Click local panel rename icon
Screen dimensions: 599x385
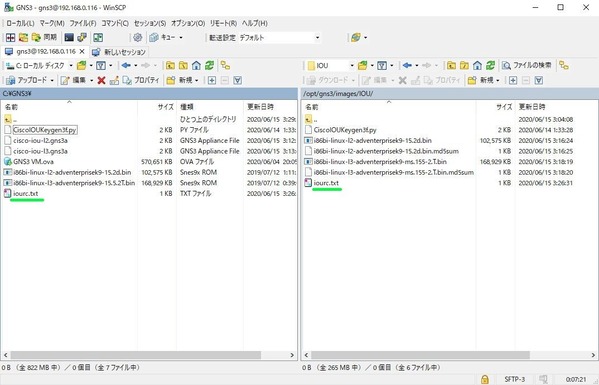coord(114,80)
